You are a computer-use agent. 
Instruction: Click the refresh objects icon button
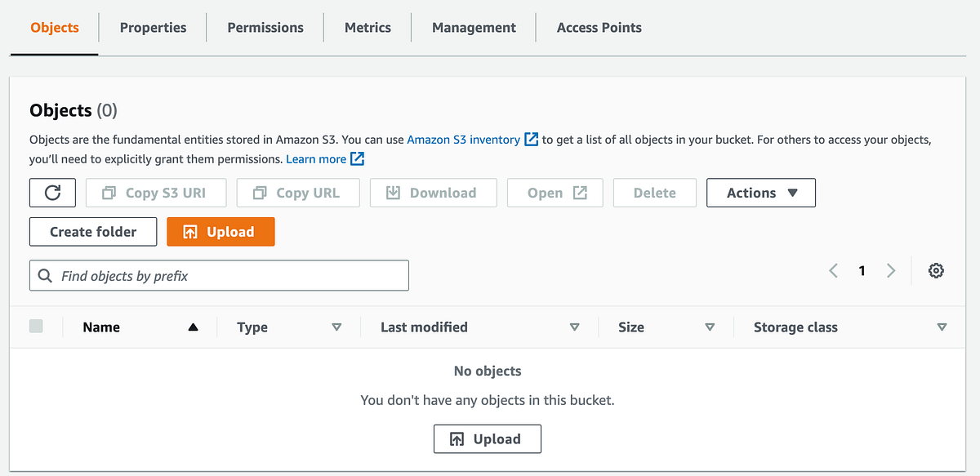click(x=52, y=193)
